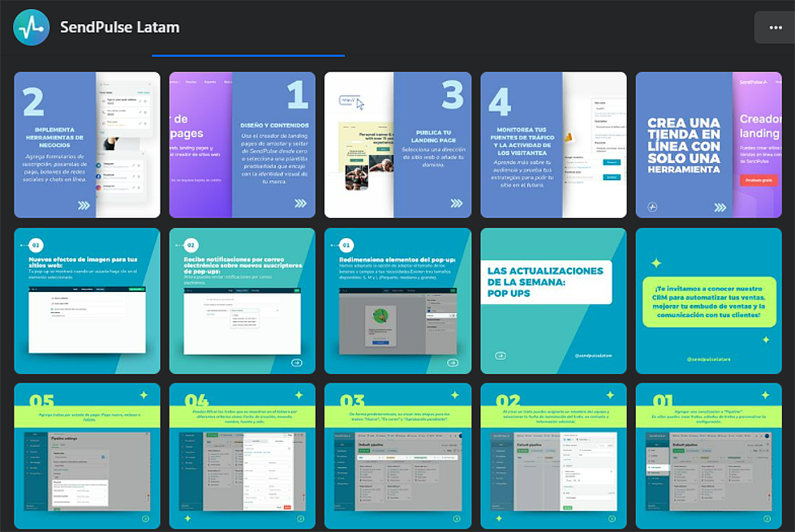Click the 'MONITOREA TUS FUENTES DE TRÁFICO' heading
795x532 pixels.
click(x=522, y=141)
